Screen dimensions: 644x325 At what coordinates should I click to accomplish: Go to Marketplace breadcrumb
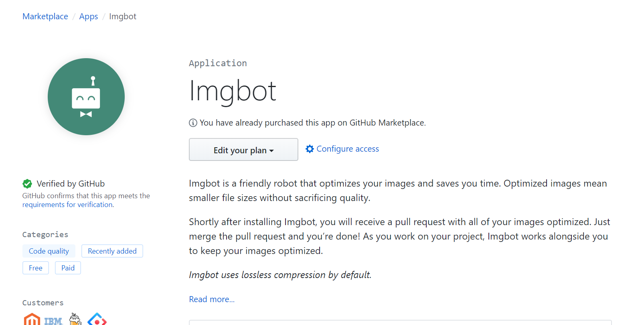(x=45, y=16)
